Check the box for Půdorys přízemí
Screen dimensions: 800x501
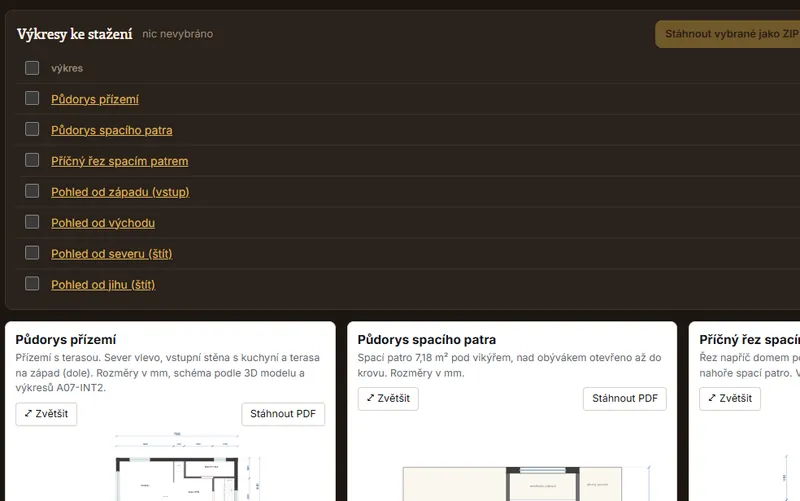coord(32,98)
